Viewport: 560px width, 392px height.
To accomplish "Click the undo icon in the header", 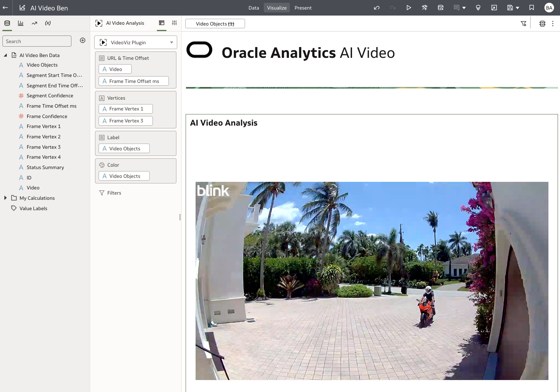I will tap(377, 8).
